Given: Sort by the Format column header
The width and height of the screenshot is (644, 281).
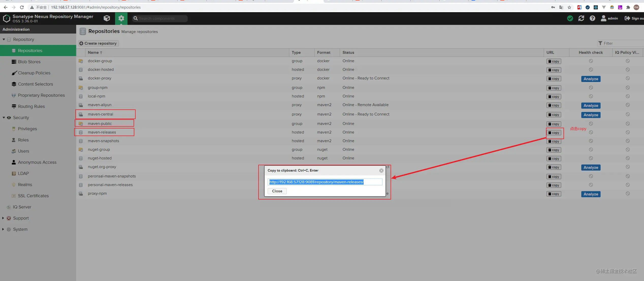Looking at the screenshot, I should (x=327, y=53).
